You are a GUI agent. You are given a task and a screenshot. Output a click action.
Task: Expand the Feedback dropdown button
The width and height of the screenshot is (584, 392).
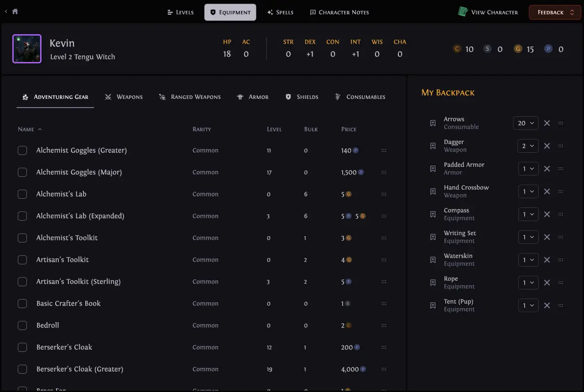click(555, 12)
